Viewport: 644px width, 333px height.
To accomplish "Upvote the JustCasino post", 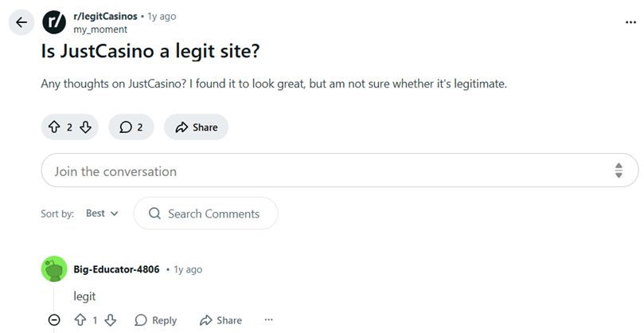I will click(54, 127).
